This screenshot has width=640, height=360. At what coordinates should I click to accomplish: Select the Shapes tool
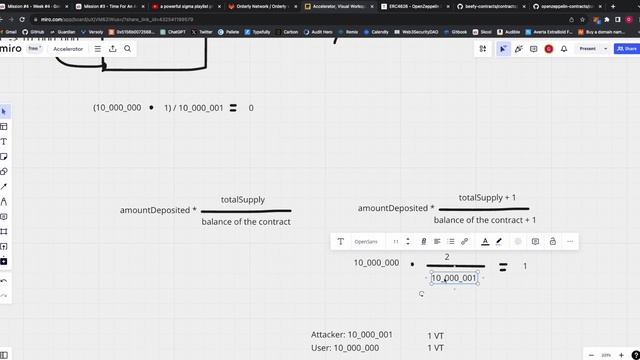tap(4, 171)
